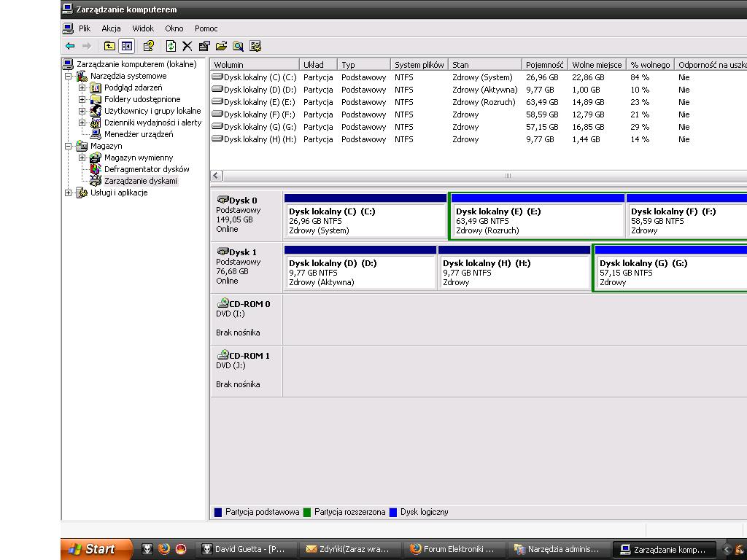Click the Refresh icon in the toolbar

171,46
